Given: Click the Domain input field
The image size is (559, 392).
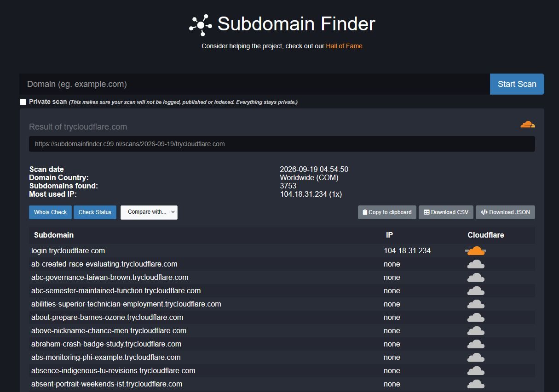Looking at the screenshot, I should [254, 84].
